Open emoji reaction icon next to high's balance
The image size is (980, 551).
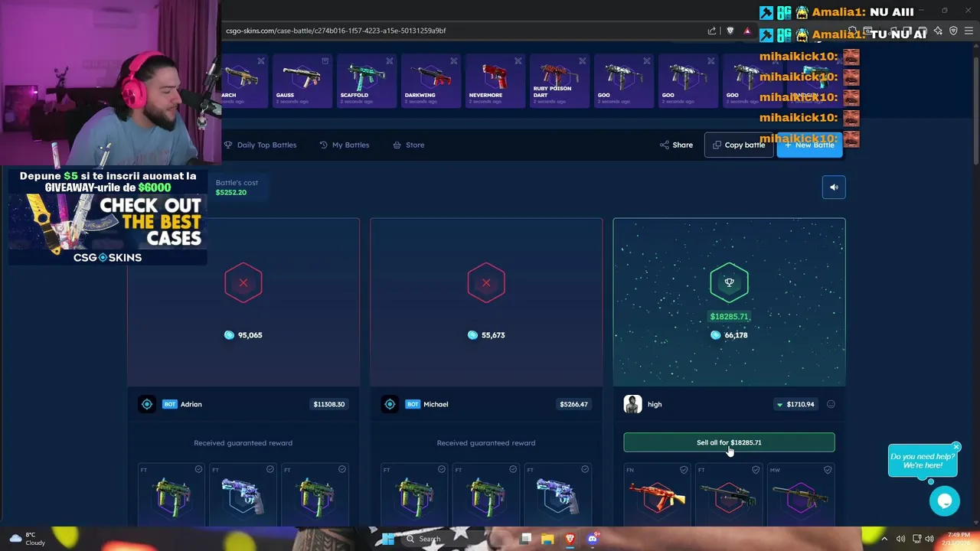click(x=831, y=404)
